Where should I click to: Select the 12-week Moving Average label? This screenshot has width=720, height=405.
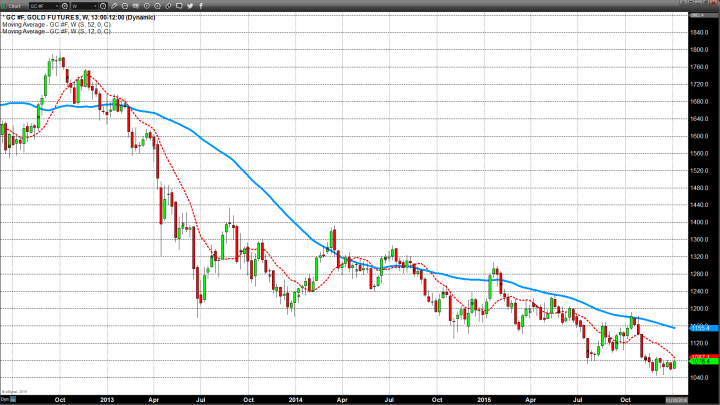(56, 32)
